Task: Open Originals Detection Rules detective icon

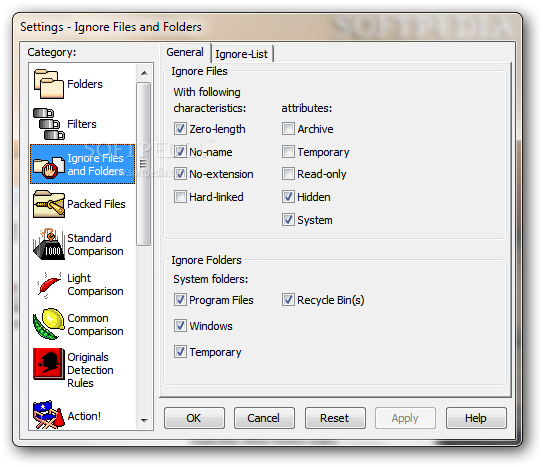Action: [48, 363]
